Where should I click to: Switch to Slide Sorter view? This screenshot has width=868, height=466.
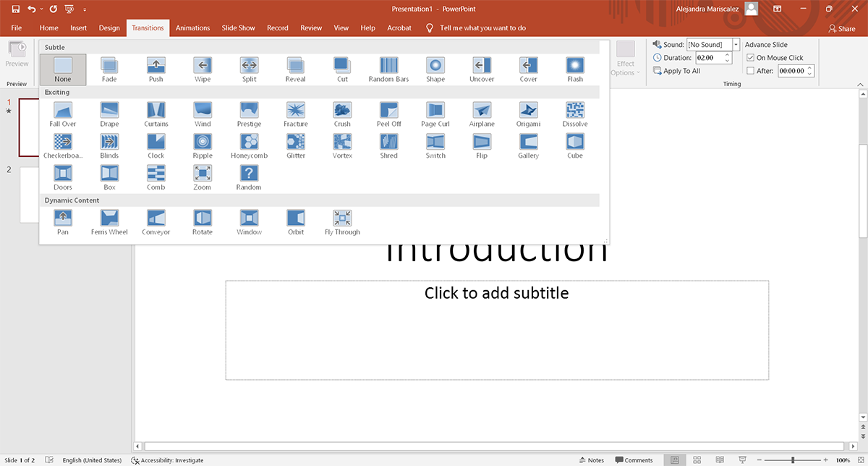point(697,460)
